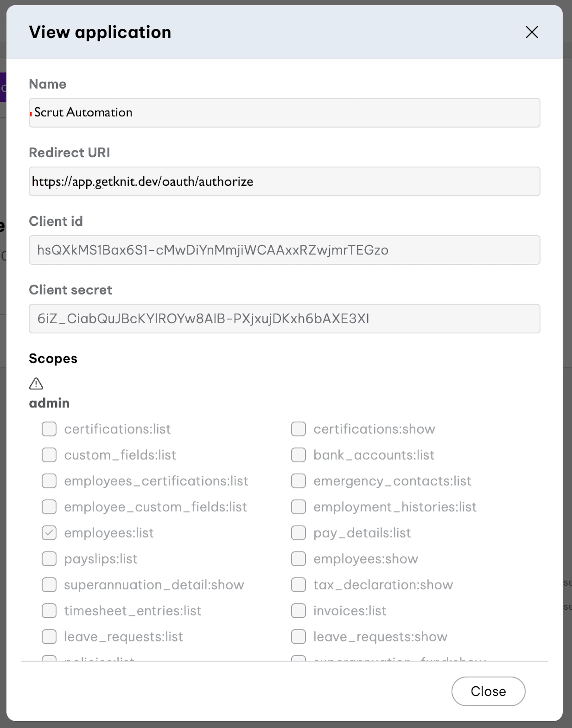This screenshot has width=572, height=728.
Task: Click into the Client id field
Action: coord(284,250)
